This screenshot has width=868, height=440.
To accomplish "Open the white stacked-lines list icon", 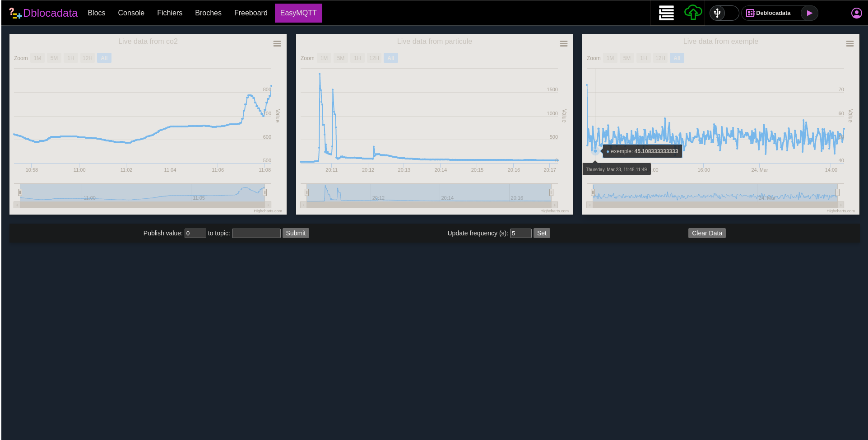I will coord(666,13).
